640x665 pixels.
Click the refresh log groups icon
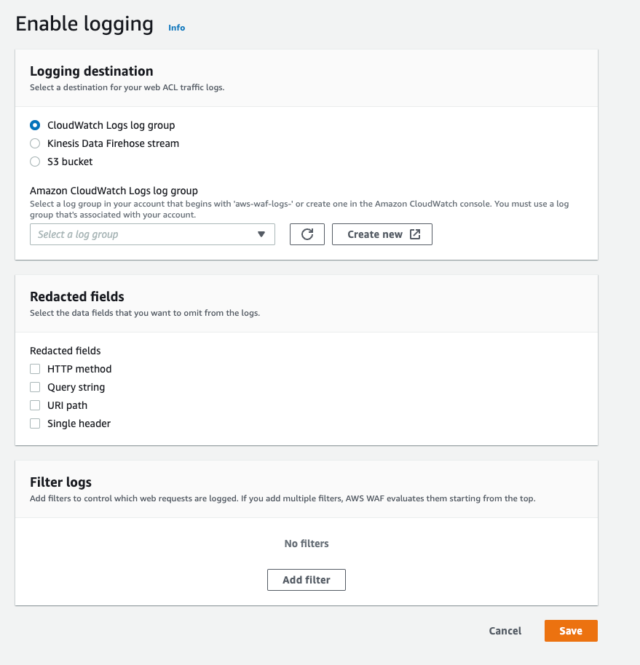pyautogui.click(x=307, y=234)
